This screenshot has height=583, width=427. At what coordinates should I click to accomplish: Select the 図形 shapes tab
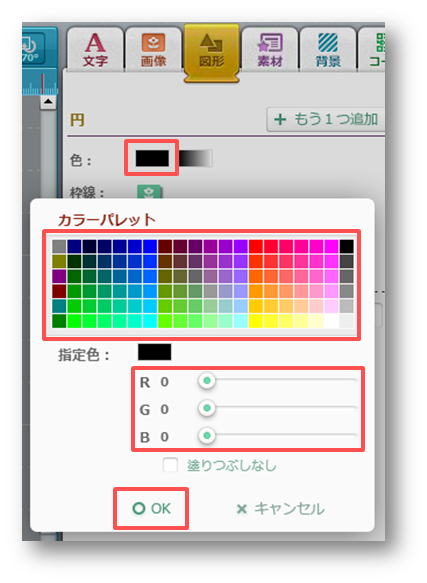[x=211, y=51]
